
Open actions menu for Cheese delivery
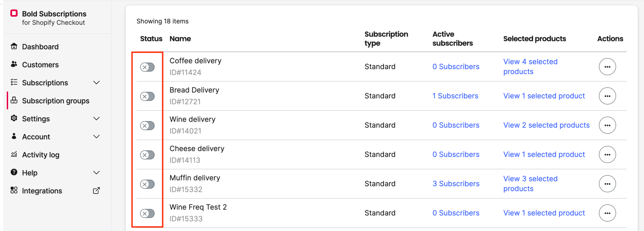point(607,154)
